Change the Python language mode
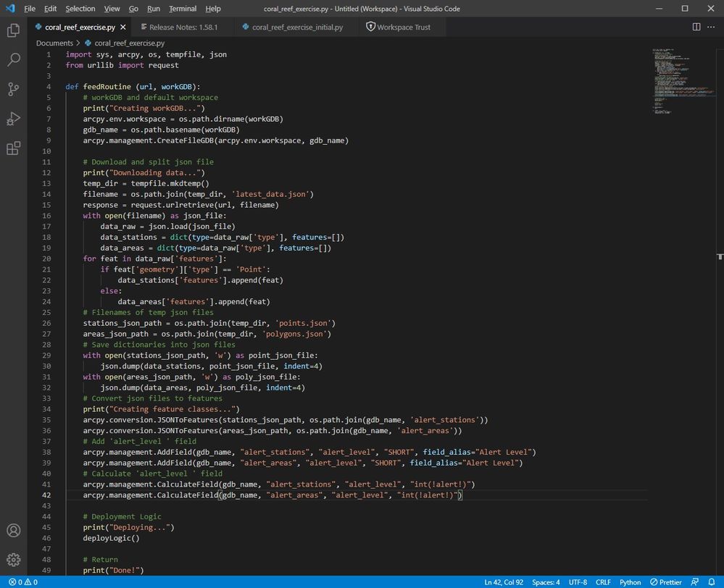 coord(630,582)
